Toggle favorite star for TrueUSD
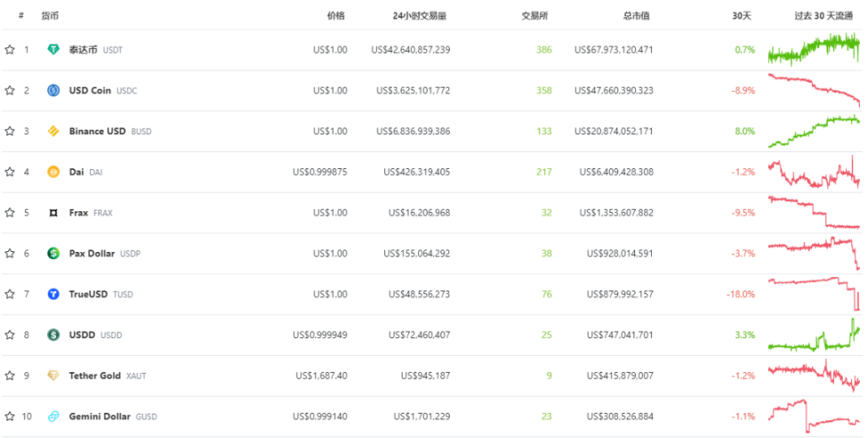 tap(10, 294)
